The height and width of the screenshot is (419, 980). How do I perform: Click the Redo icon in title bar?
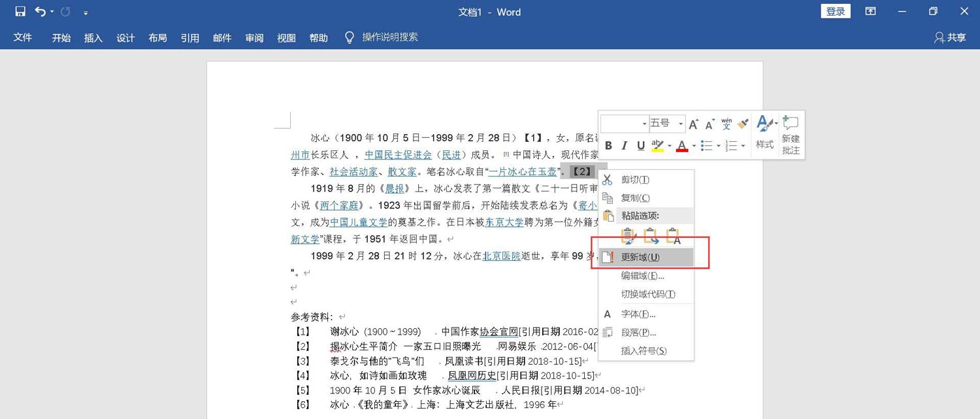pos(65,12)
